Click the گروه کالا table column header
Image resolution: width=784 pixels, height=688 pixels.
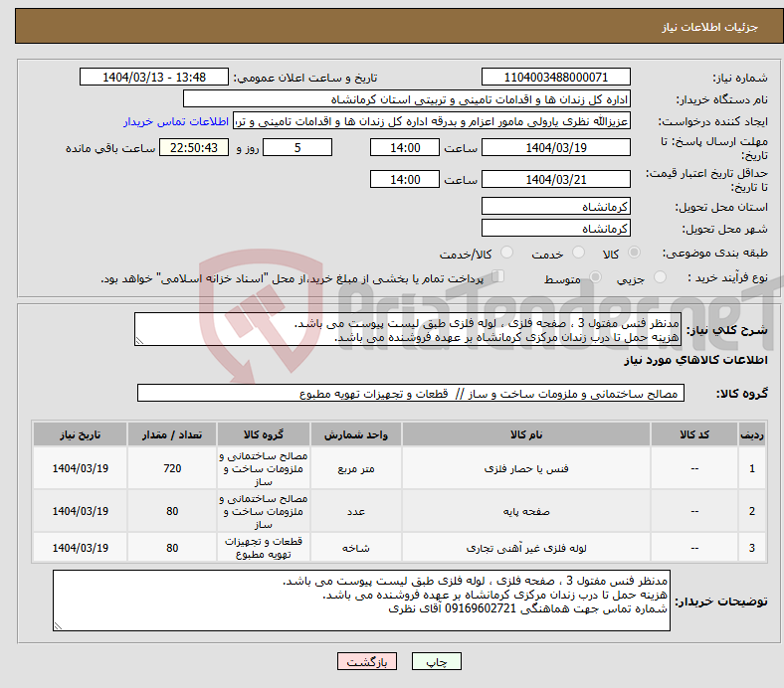pos(264,434)
